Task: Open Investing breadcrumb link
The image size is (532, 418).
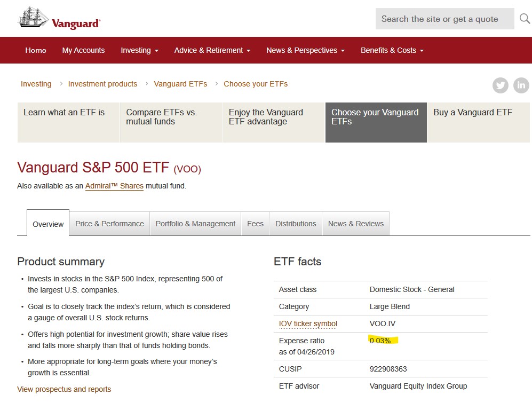Action: [x=36, y=84]
